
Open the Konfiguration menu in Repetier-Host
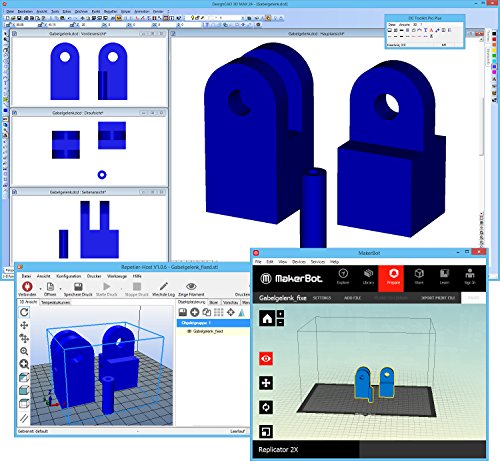point(69,276)
